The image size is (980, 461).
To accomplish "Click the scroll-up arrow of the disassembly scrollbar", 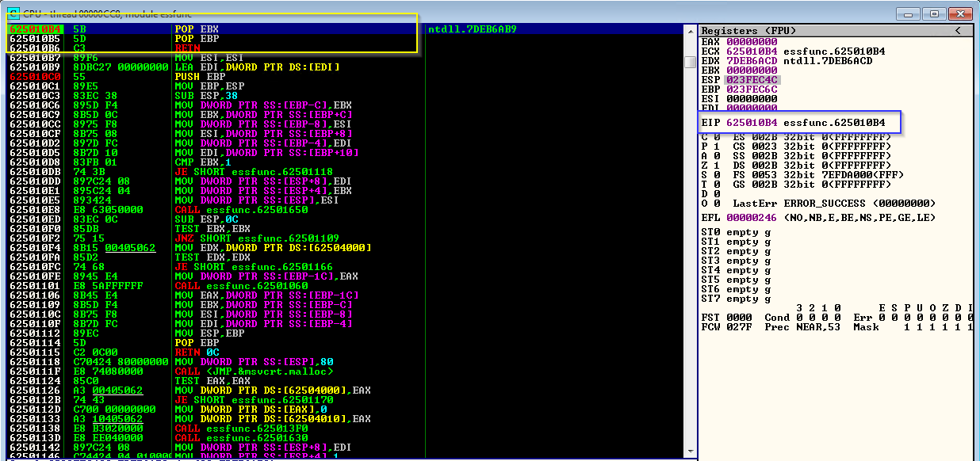I will (x=691, y=30).
